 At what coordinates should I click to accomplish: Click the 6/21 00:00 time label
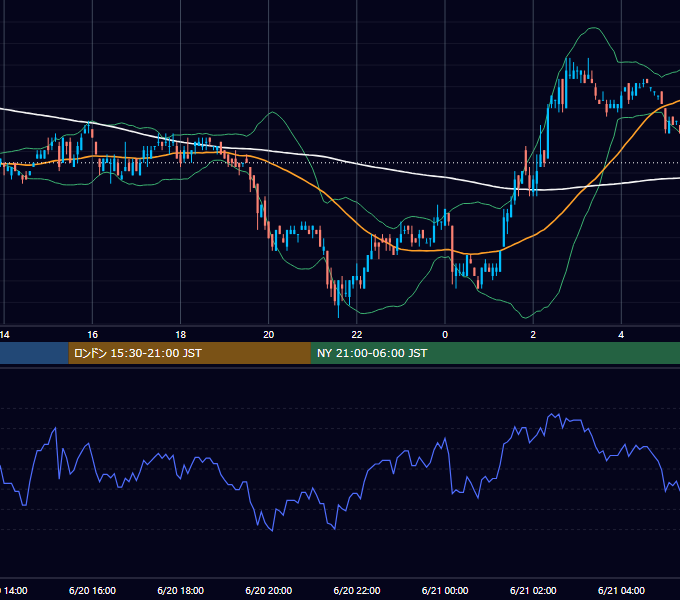coord(445,590)
